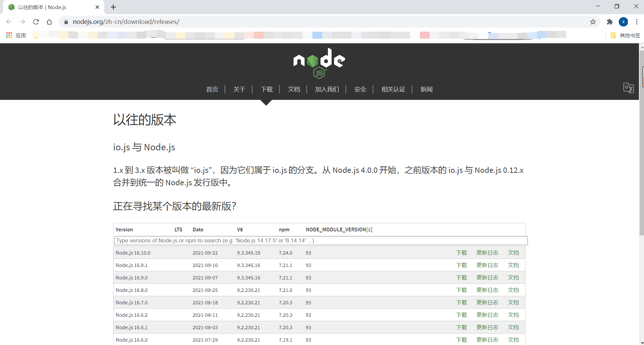The image size is (644, 345).
Task: Open the Chrome profile avatar
Action: pyautogui.click(x=623, y=22)
